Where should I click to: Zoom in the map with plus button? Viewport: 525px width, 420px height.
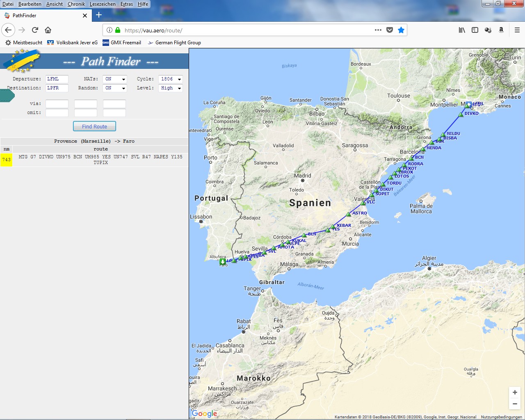pyautogui.click(x=515, y=392)
